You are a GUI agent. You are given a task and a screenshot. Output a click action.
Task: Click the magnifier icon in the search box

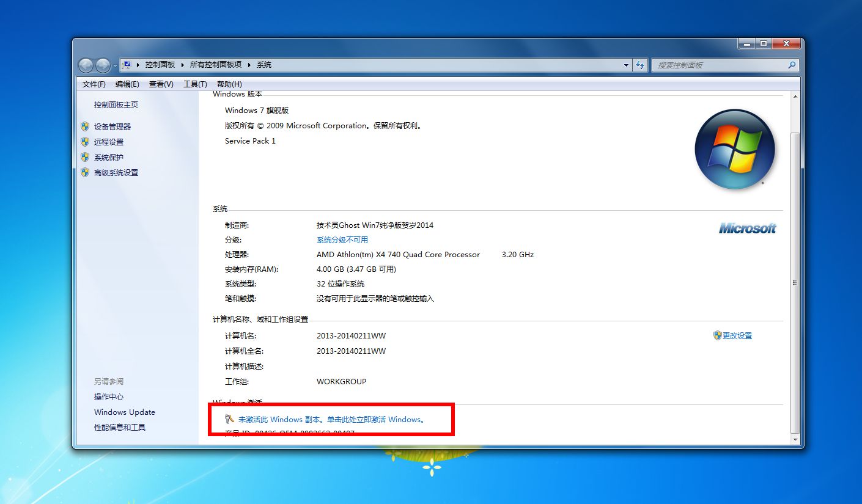click(791, 65)
